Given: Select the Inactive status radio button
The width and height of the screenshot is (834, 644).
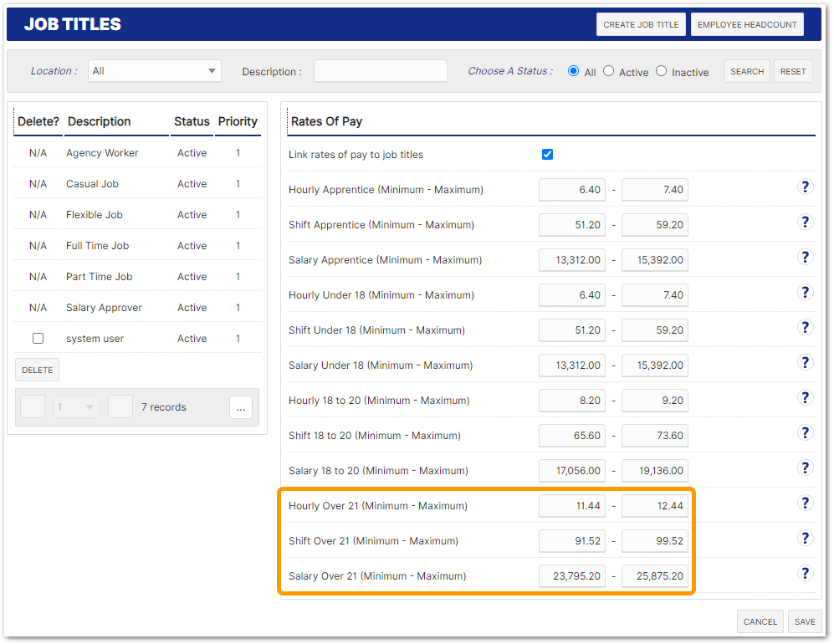Looking at the screenshot, I should tap(662, 72).
